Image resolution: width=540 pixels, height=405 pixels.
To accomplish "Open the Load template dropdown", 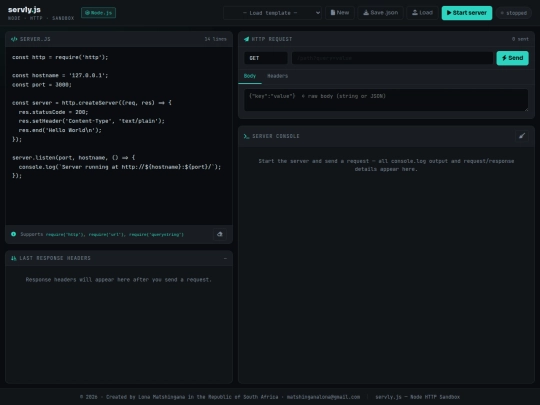I will (x=272, y=13).
